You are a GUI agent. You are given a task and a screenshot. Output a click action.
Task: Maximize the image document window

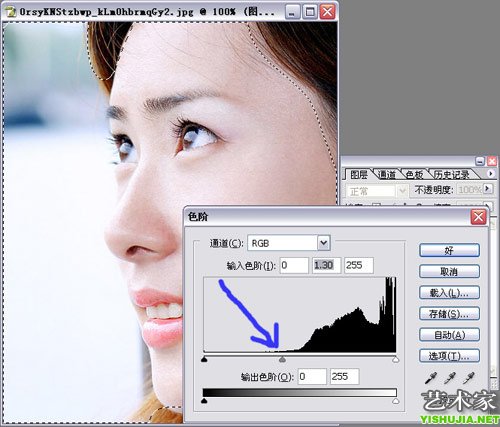coord(310,12)
